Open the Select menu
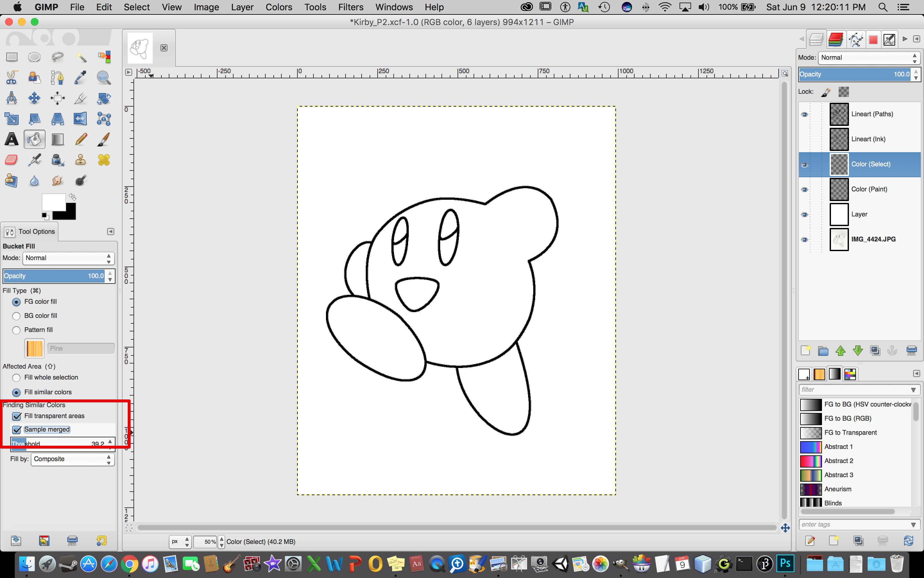 136,7
